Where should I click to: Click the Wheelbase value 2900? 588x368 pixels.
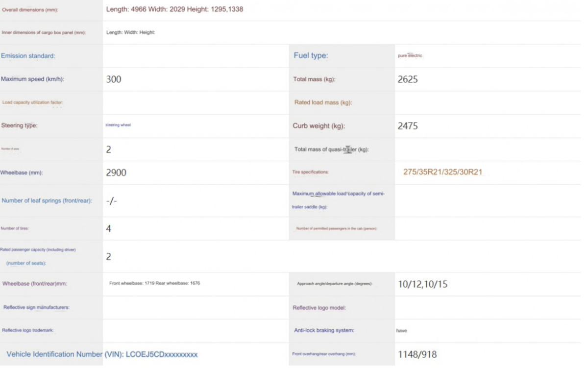click(116, 172)
